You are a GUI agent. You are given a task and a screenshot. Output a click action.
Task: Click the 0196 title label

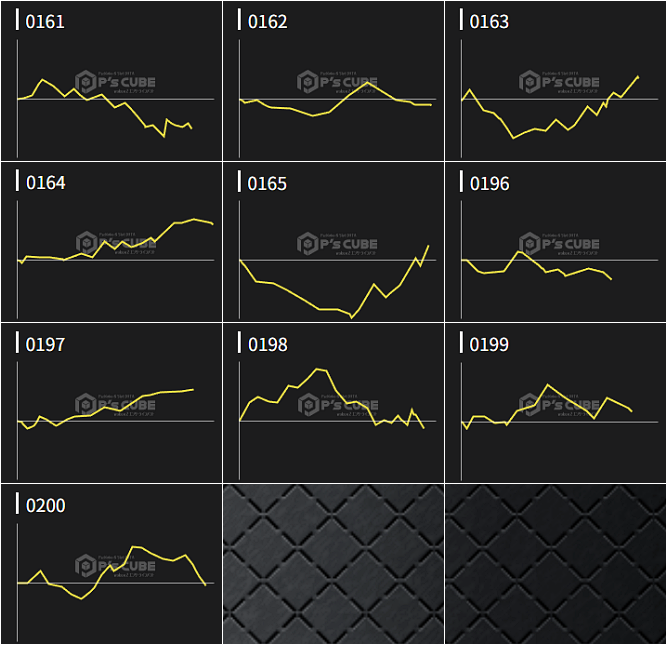[x=489, y=183]
